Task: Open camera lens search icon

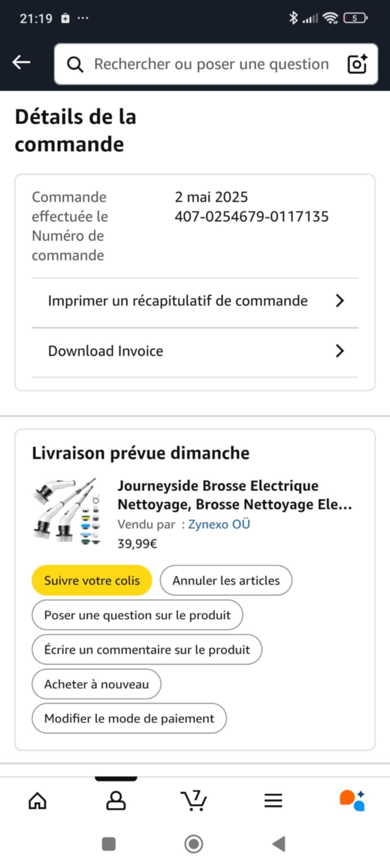Action: coord(357,64)
